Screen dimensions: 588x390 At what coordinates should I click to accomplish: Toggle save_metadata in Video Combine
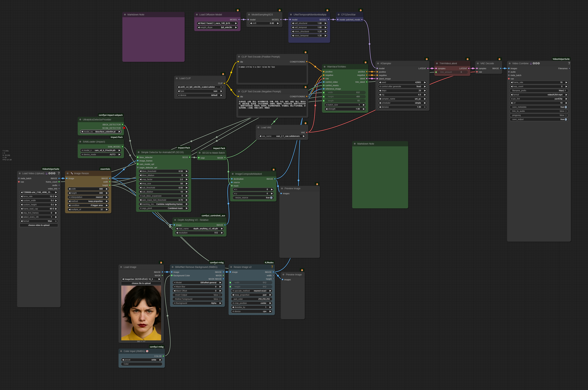[x=566, y=107]
